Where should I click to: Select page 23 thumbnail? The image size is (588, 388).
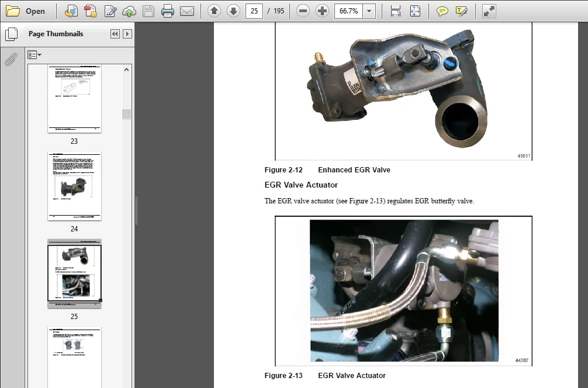tap(74, 99)
